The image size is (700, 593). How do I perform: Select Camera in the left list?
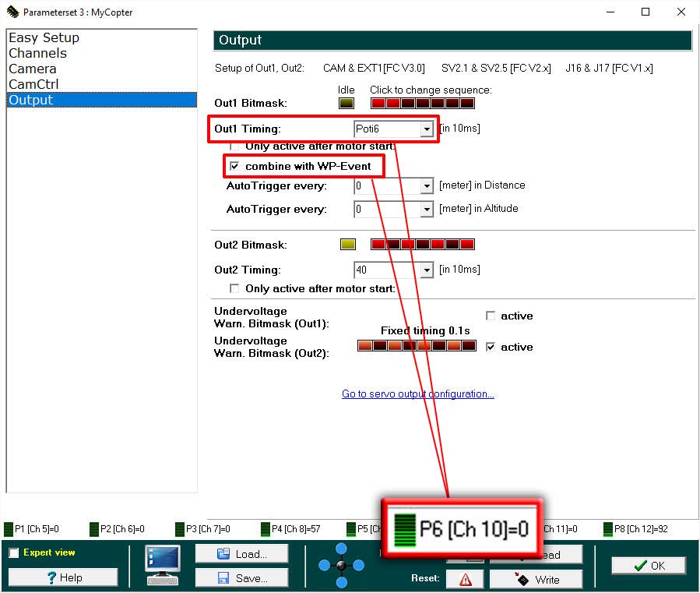[32, 69]
